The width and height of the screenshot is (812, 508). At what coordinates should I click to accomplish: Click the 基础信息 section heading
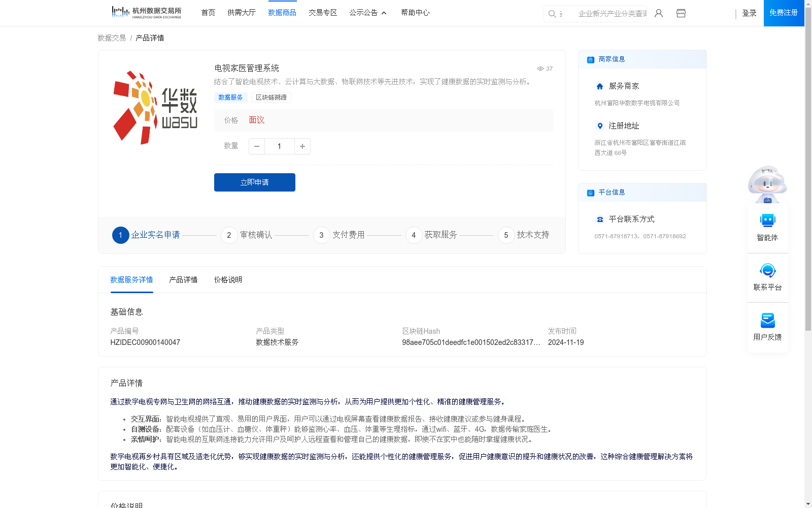pos(126,312)
